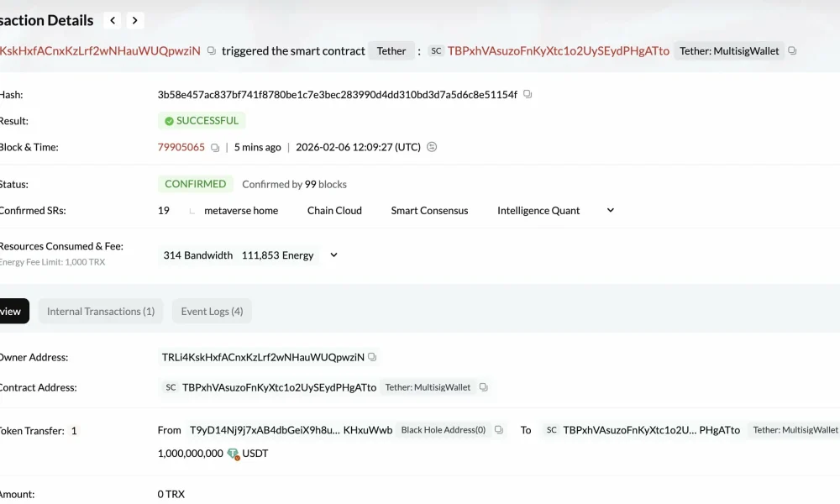Copy the transaction hash using its copy icon
The height and width of the screenshot is (504, 840).
528,94
